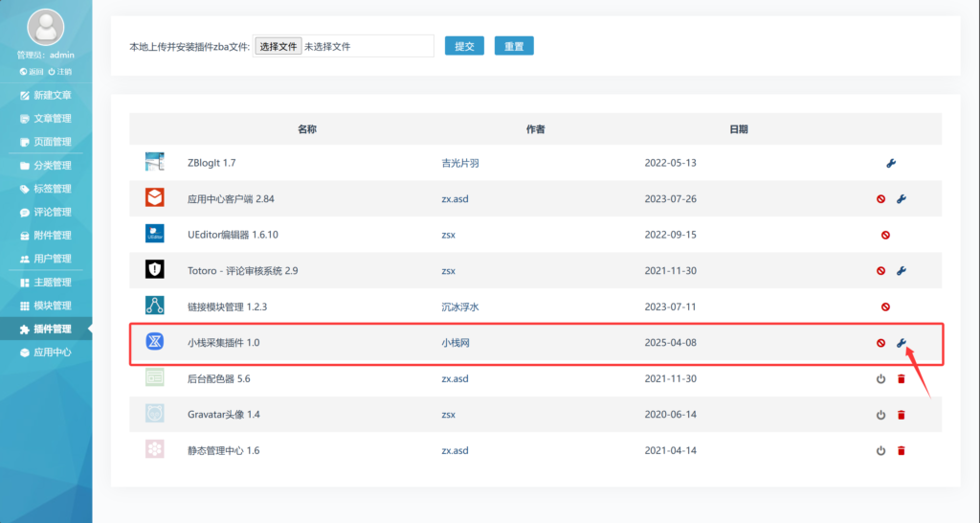Click date 2025-04-08

click(x=670, y=343)
